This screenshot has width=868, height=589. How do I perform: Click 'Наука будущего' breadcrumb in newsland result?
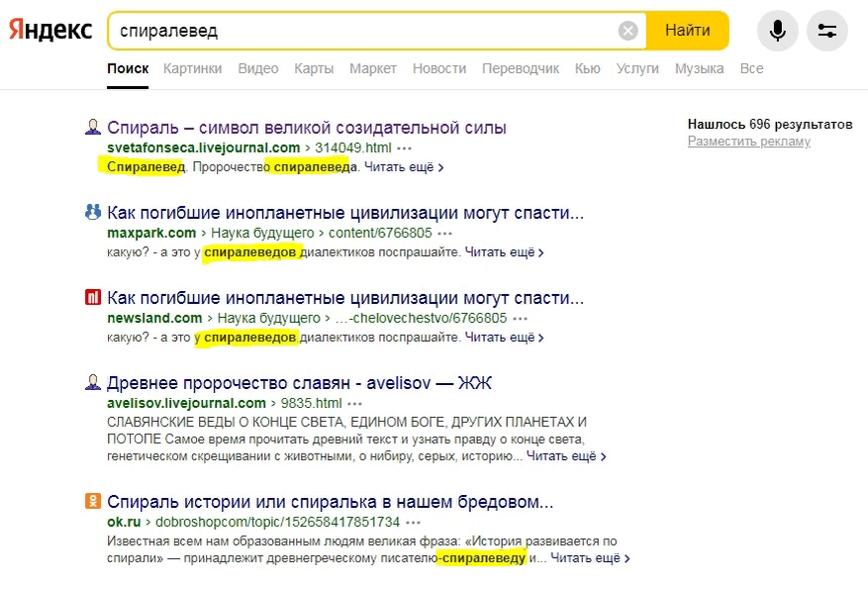(269, 319)
